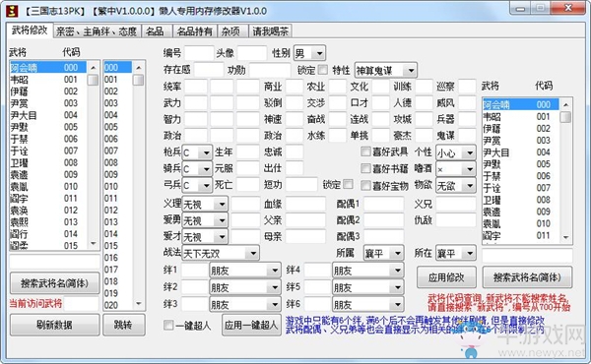The height and width of the screenshot is (364, 591).
Task: Click scroll-down arrow of left 武将 list
Action: [94, 244]
